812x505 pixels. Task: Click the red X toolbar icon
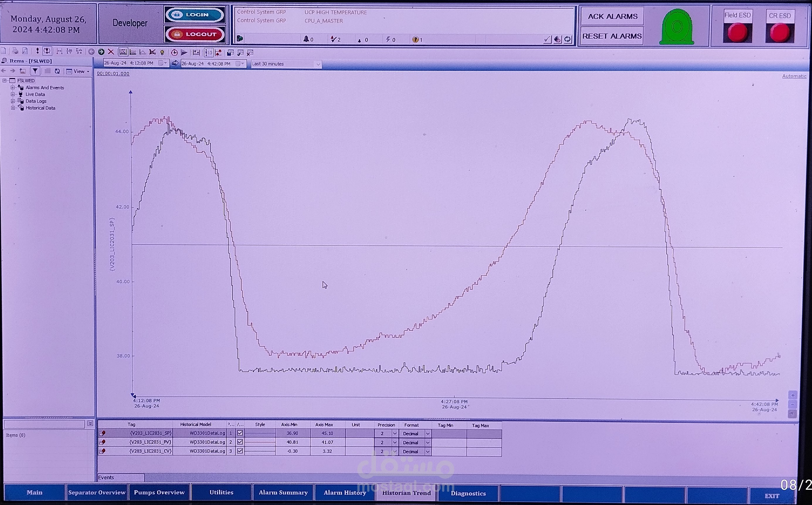click(x=111, y=52)
